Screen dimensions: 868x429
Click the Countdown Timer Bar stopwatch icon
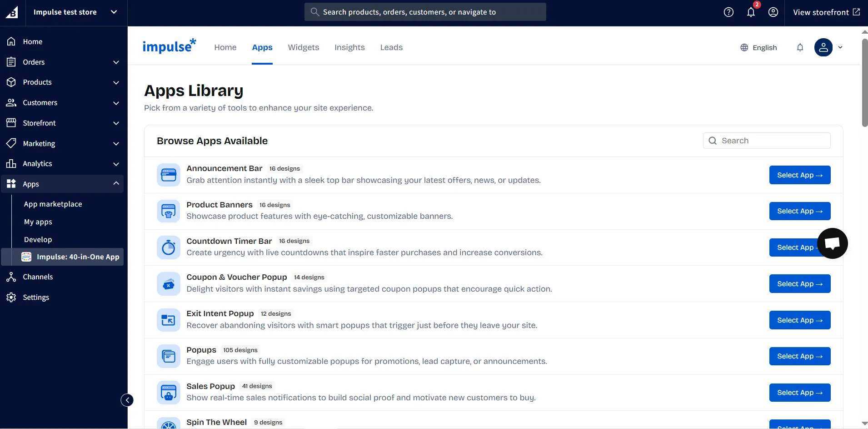pos(169,247)
